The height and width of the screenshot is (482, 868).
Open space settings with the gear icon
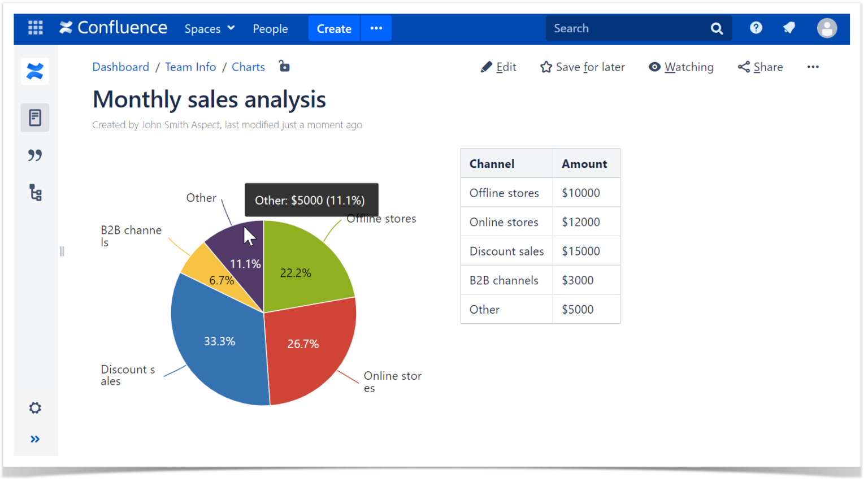[34, 408]
